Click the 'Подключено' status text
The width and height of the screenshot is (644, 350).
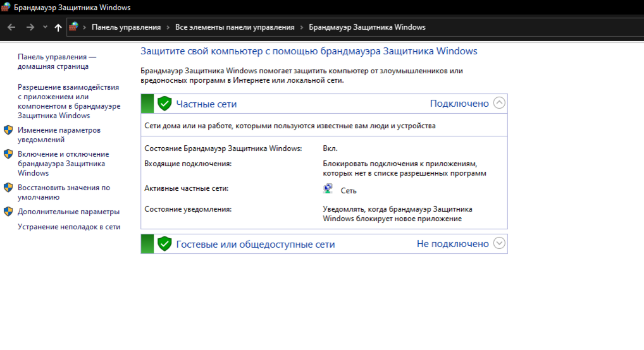[x=459, y=104]
